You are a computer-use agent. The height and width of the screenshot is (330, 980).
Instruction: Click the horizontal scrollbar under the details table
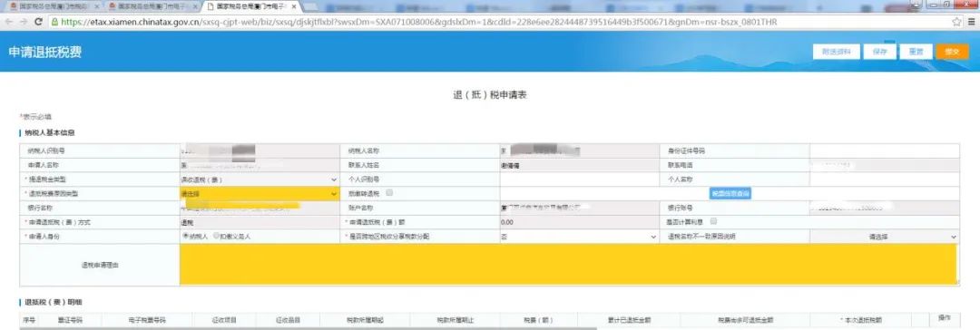(308, 328)
